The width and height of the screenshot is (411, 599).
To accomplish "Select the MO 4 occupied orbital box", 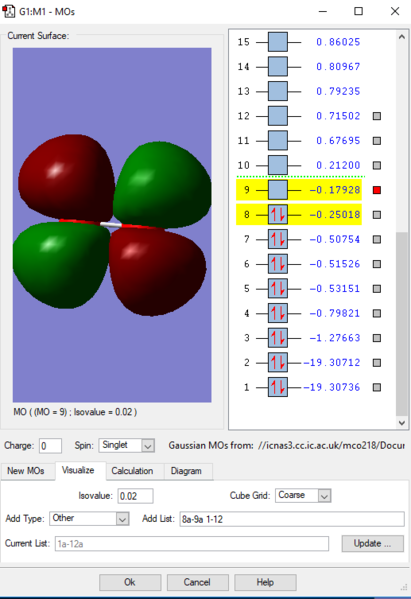I will click(x=278, y=313).
